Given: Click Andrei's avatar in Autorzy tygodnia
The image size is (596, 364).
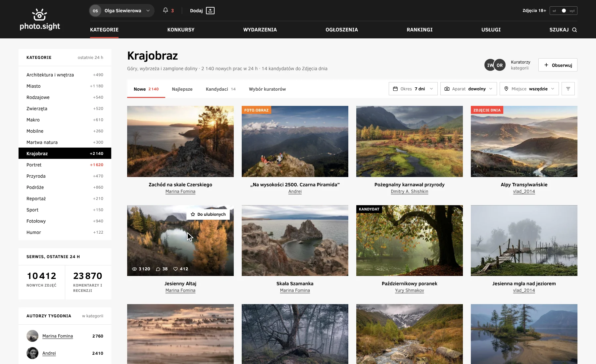Looking at the screenshot, I should pyautogui.click(x=32, y=353).
